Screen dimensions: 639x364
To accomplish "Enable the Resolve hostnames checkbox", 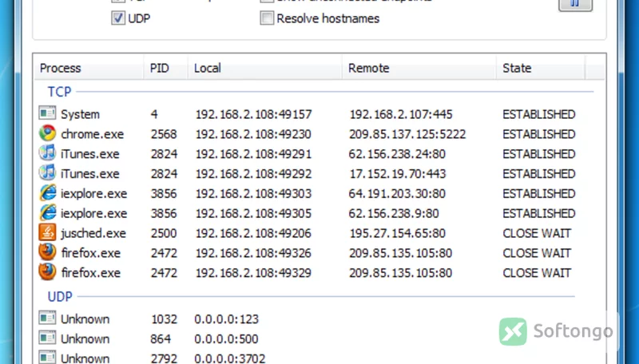I will click(267, 18).
